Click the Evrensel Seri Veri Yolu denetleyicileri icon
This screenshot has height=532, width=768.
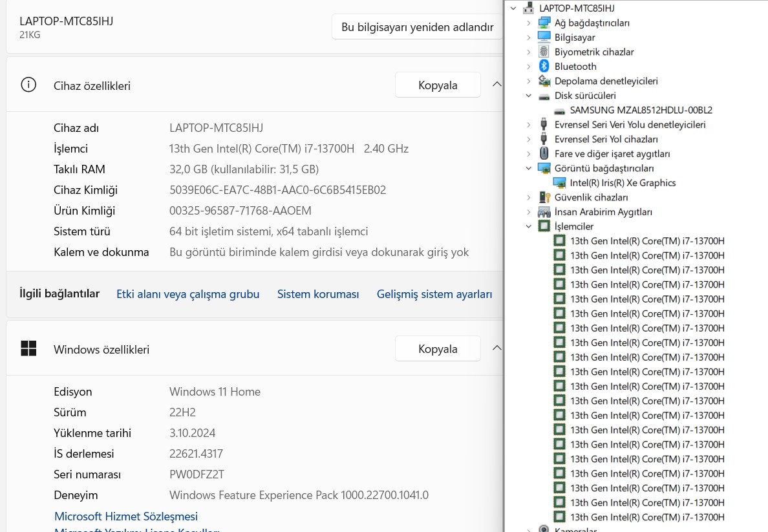point(544,124)
